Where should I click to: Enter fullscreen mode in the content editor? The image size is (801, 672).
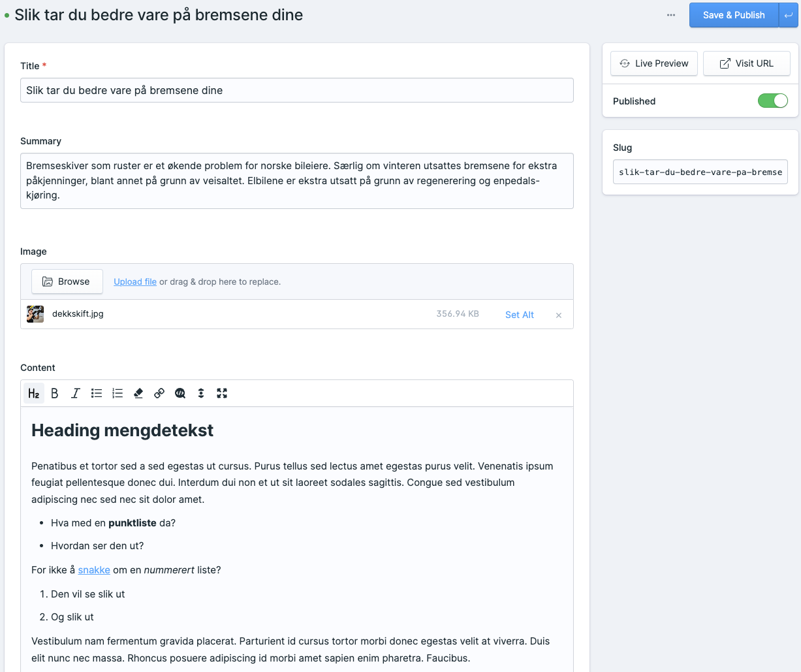click(222, 393)
